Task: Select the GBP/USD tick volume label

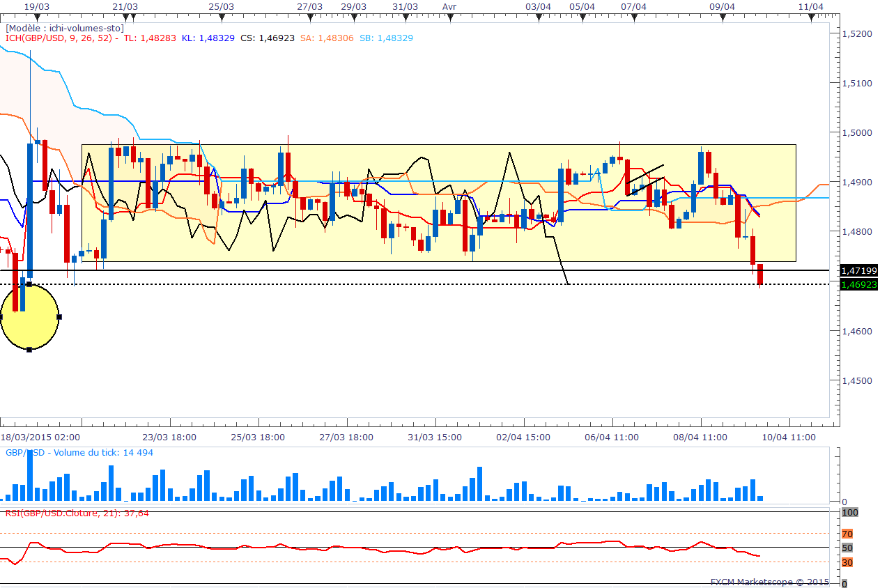Action: 79,452
